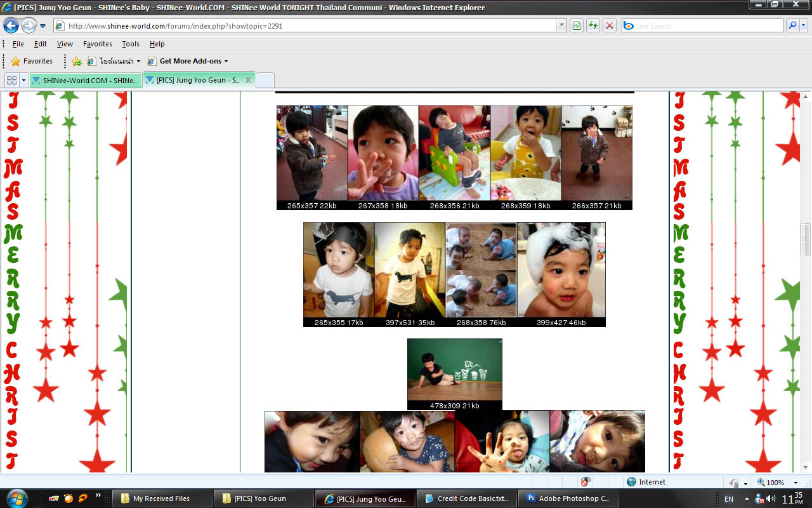Viewport: 812px width, 508px height.
Task: Click the search magnifier button
Action: coord(792,26)
